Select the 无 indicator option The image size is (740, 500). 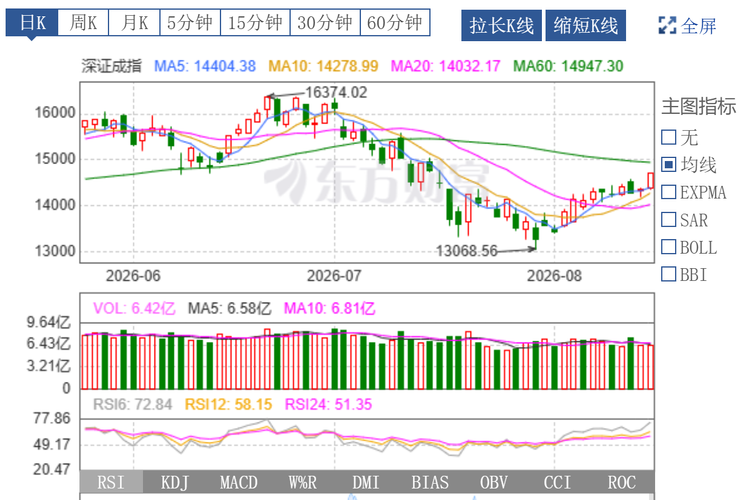669,137
